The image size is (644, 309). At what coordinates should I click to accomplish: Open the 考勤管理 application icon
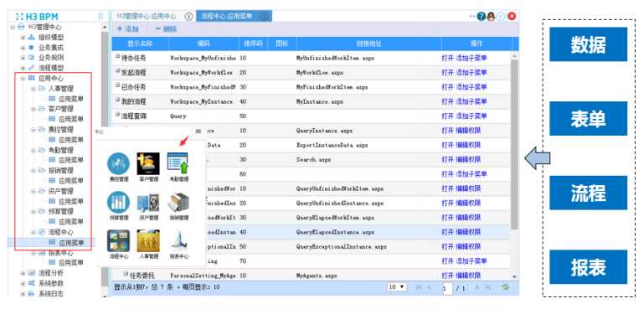[x=178, y=164]
